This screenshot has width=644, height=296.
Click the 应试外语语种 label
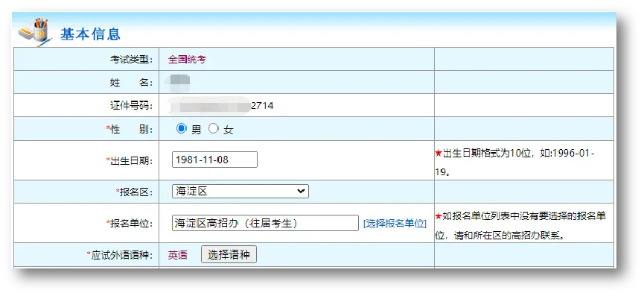point(120,255)
